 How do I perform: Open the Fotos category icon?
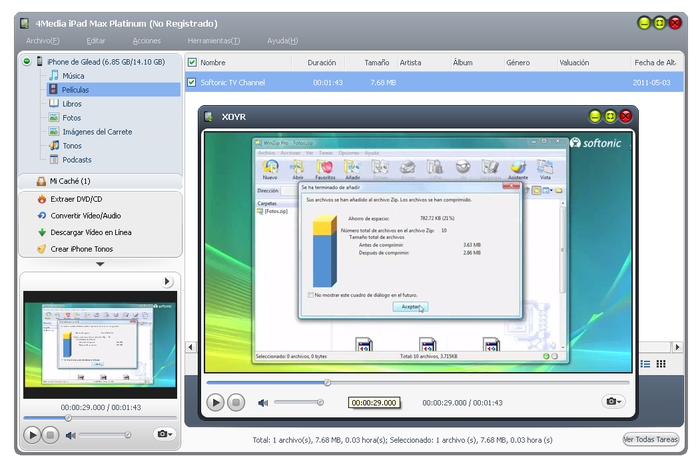click(x=54, y=117)
